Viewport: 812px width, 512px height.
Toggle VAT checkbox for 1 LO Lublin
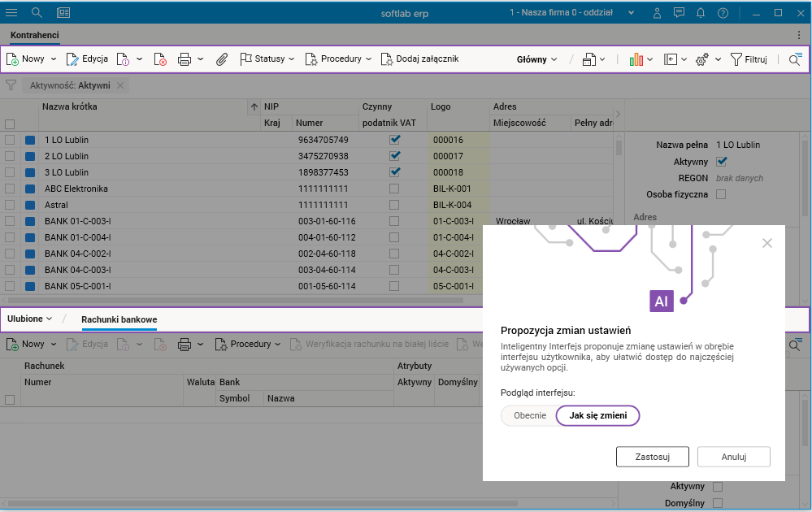(394, 140)
